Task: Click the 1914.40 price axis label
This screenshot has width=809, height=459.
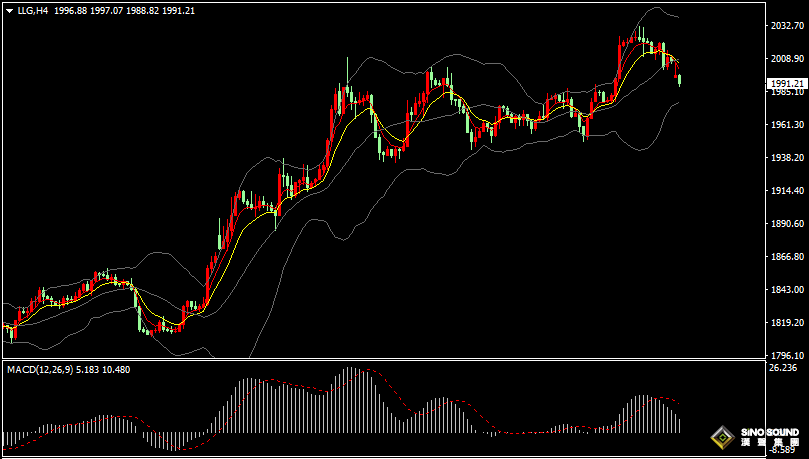Action: (x=786, y=191)
